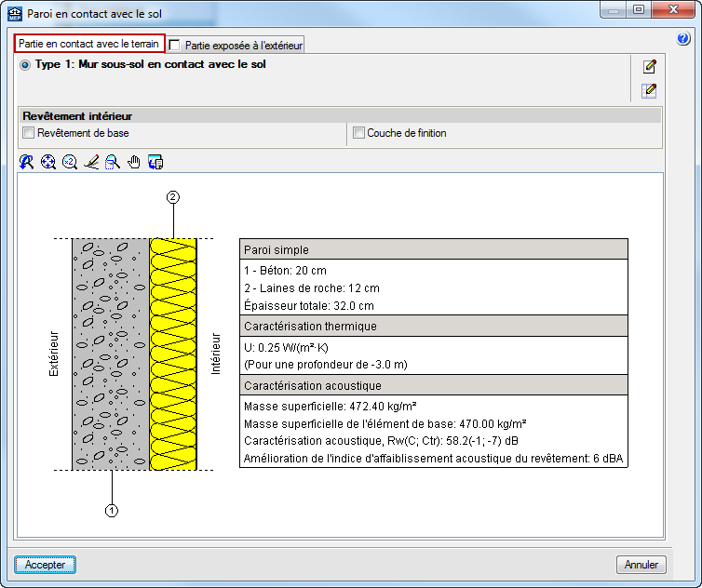Click the magnifier over sheet icon
The width and height of the screenshot is (702, 588).
(x=112, y=162)
